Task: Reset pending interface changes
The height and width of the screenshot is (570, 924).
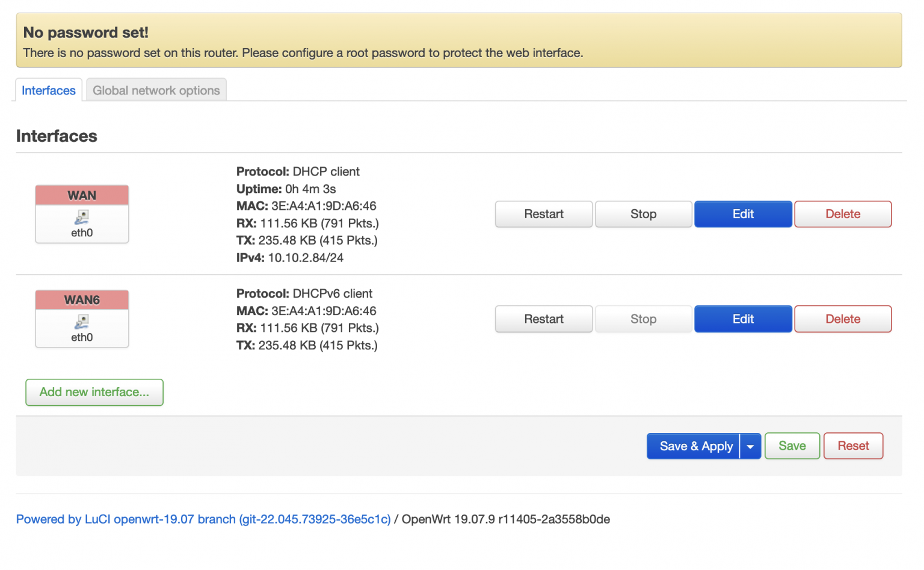Action: coord(853,446)
